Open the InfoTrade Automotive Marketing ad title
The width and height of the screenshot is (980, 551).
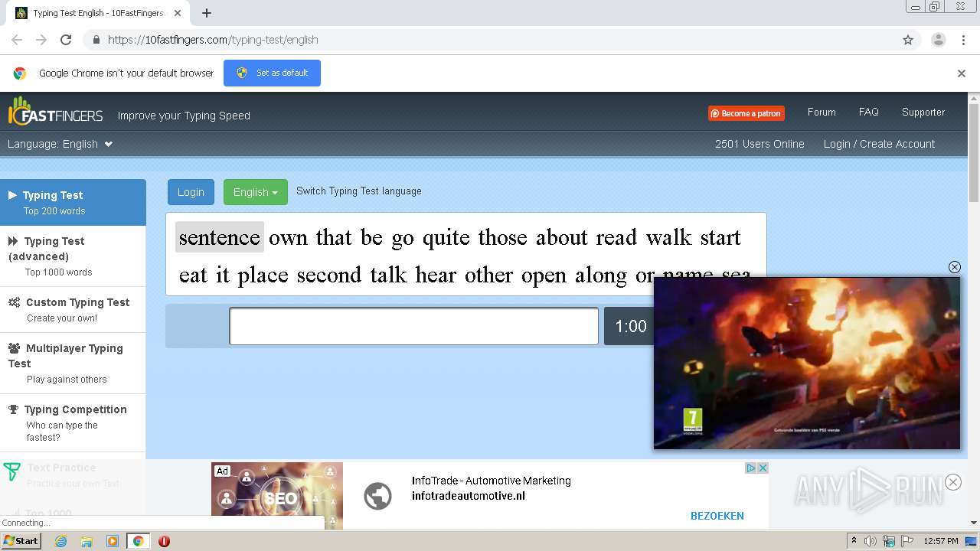click(x=492, y=481)
